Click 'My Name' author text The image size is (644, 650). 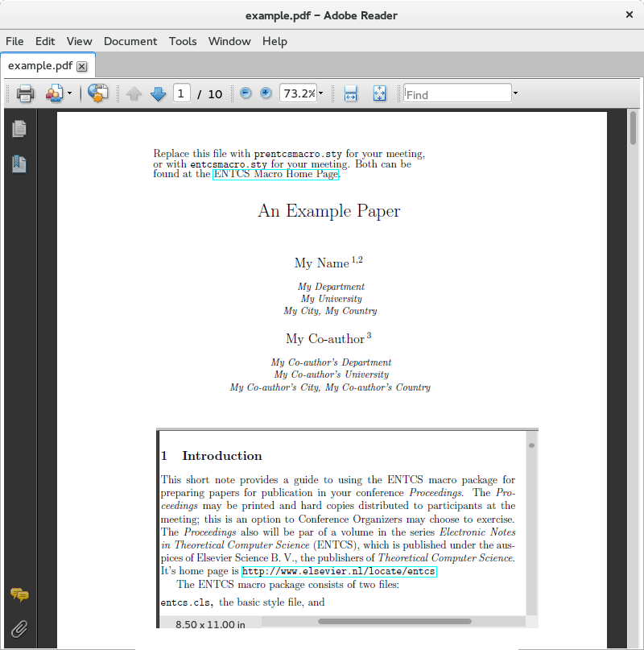321,263
